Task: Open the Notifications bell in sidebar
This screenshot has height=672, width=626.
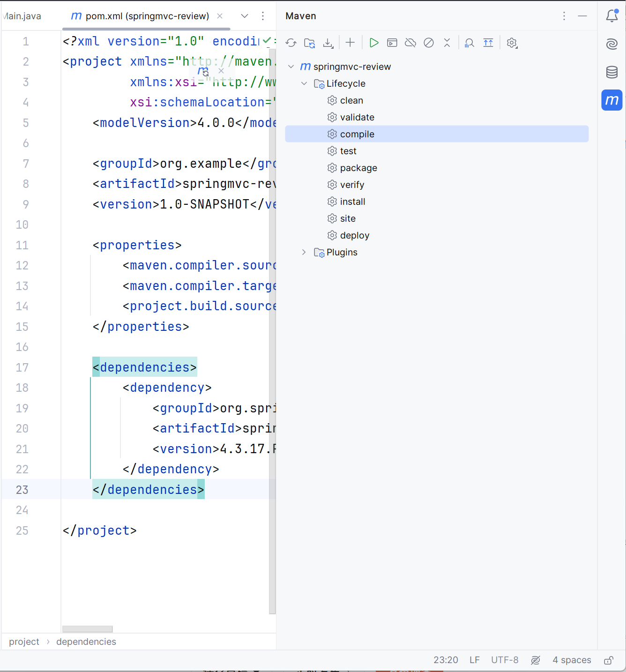Action: point(612,15)
